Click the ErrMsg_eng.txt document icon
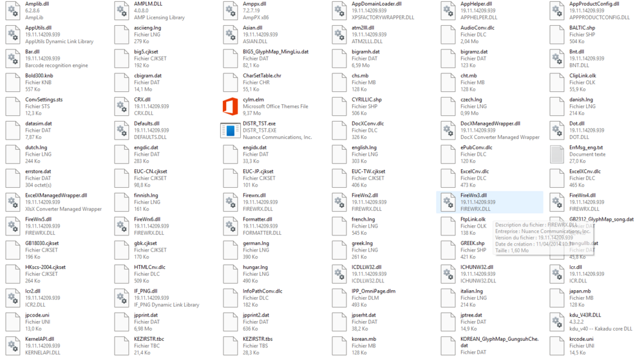The width and height of the screenshot is (644, 357). click(557, 154)
